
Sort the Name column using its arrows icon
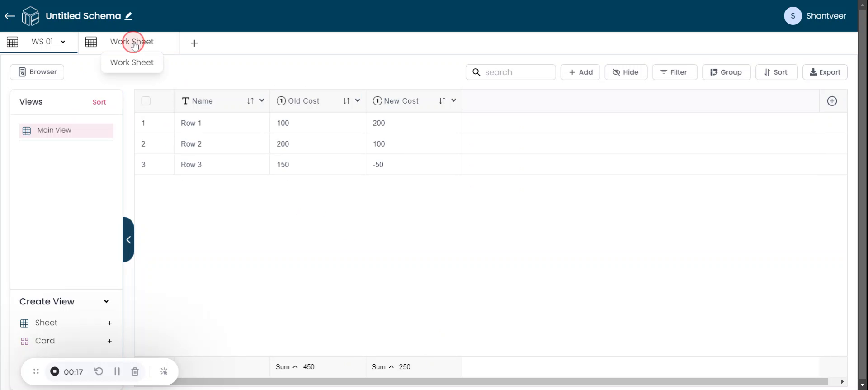coord(250,101)
